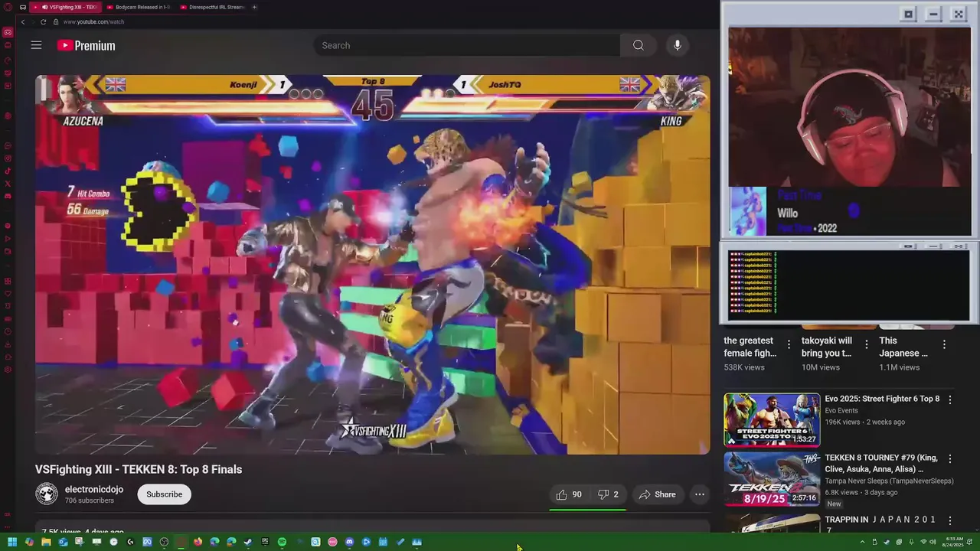The height and width of the screenshot is (551, 980).
Task: Click the Tekken 8 video player
Action: [x=372, y=264]
